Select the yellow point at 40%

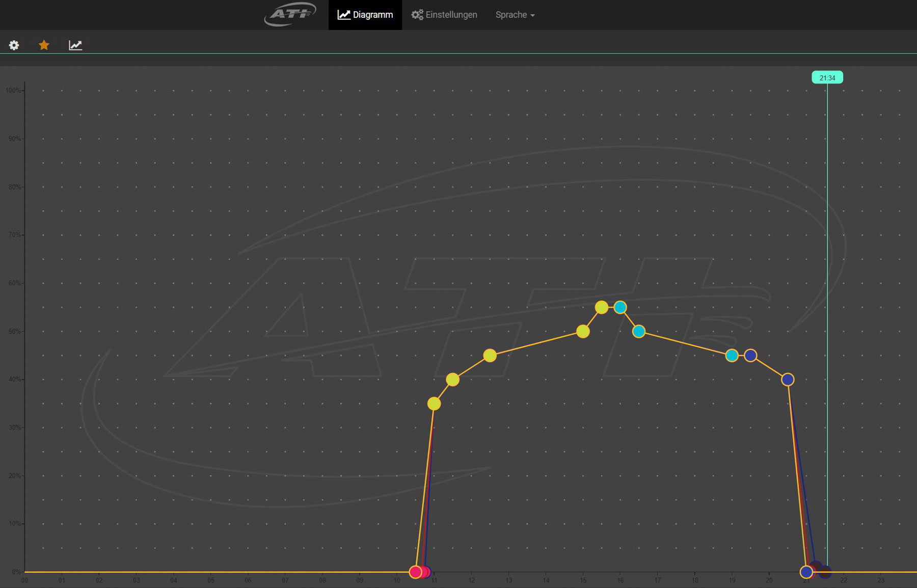tap(452, 380)
